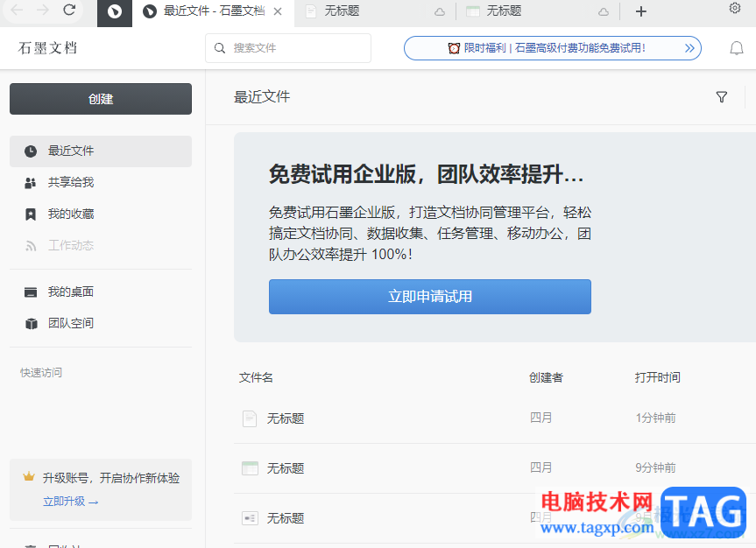The height and width of the screenshot is (548, 756).
Task: Close the 最近文件 - 石墨文档 tab
Action: [x=278, y=11]
